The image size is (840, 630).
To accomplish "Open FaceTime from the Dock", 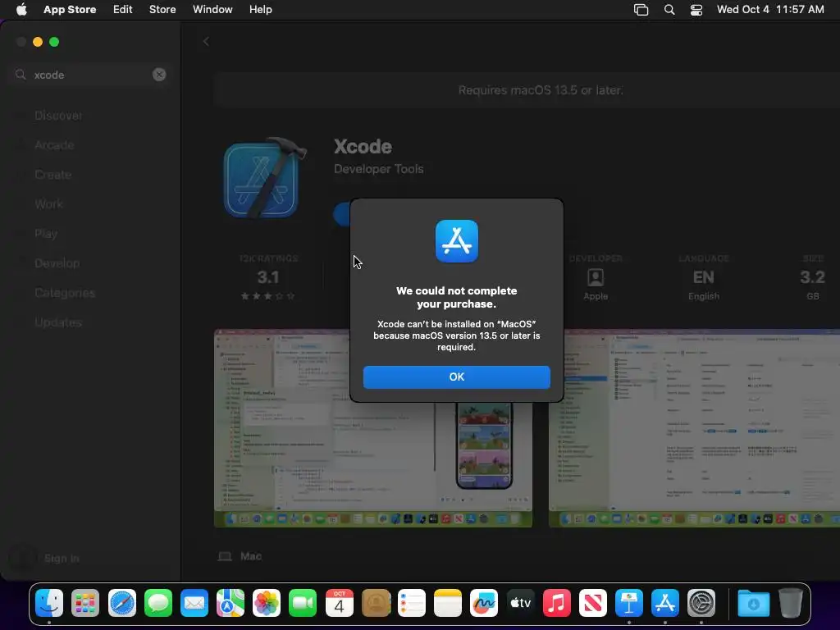I will [x=303, y=603].
